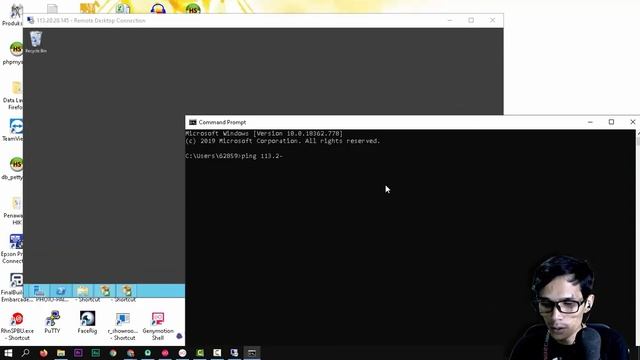
Task: Minimize the Remote Desktop Connection window
Action: (x=450, y=20)
